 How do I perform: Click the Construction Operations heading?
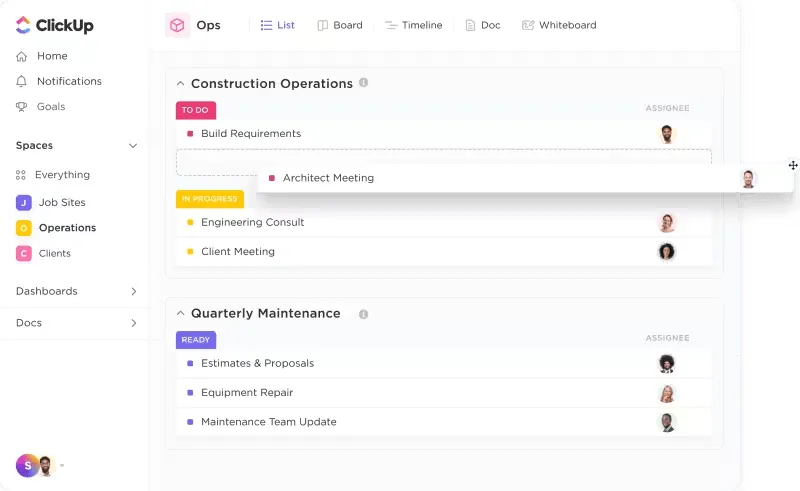pos(272,84)
